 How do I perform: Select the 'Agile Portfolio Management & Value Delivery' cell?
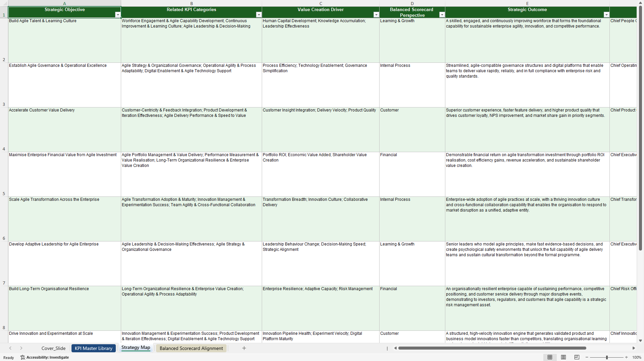[x=191, y=174]
